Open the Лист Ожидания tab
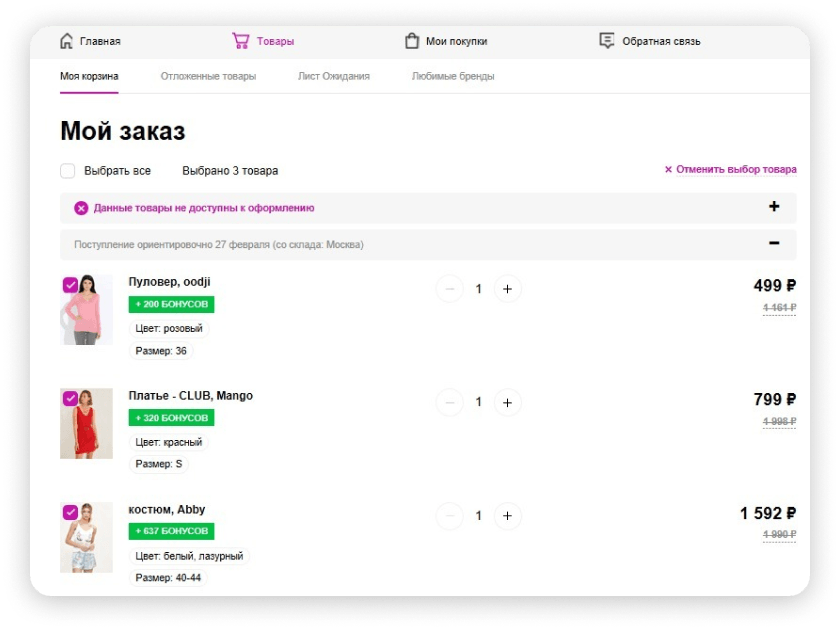Image resolution: width=840 pixels, height=630 pixels. point(333,76)
